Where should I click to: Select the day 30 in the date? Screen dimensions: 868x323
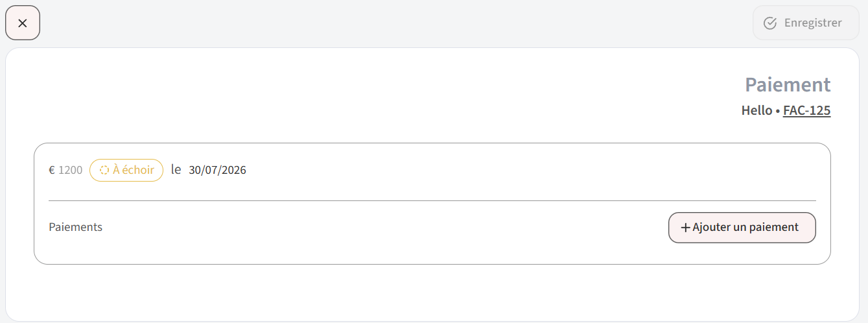(194, 170)
